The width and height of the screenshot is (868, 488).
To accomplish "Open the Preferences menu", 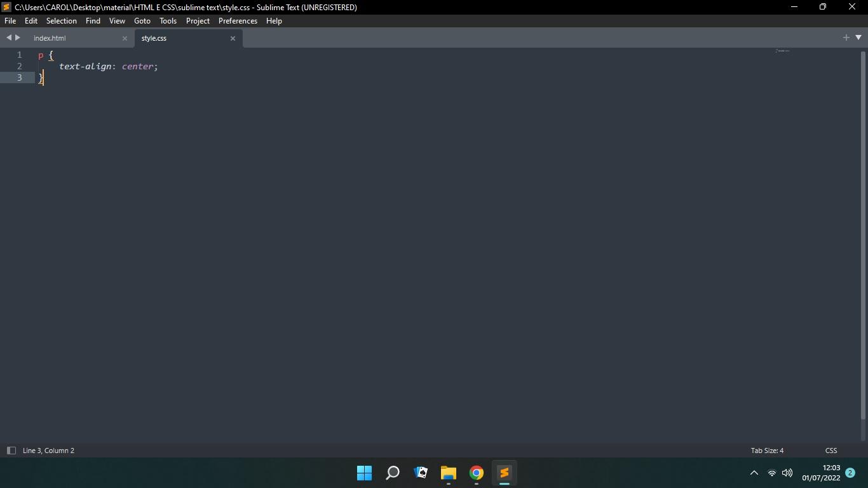I will [238, 21].
